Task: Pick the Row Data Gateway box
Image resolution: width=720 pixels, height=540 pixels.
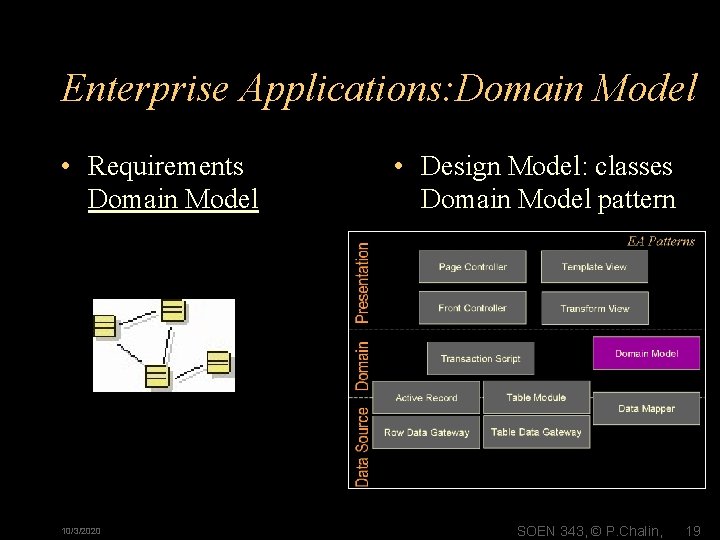Action: [x=426, y=432]
